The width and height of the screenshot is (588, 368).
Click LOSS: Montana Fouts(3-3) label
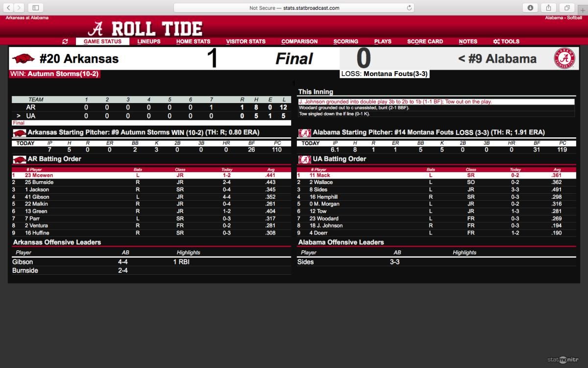coord(385,74)
